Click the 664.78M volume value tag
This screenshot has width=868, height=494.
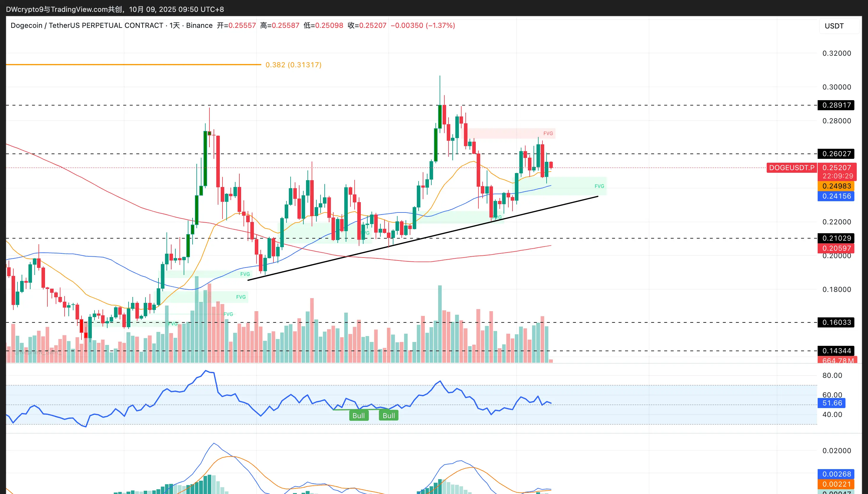tap(837, 360)
